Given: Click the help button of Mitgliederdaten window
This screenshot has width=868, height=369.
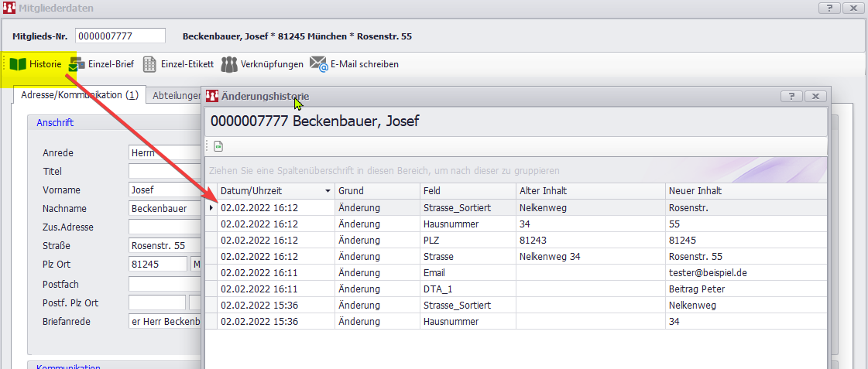Looking at the screenshot, I should click(829, 9).
